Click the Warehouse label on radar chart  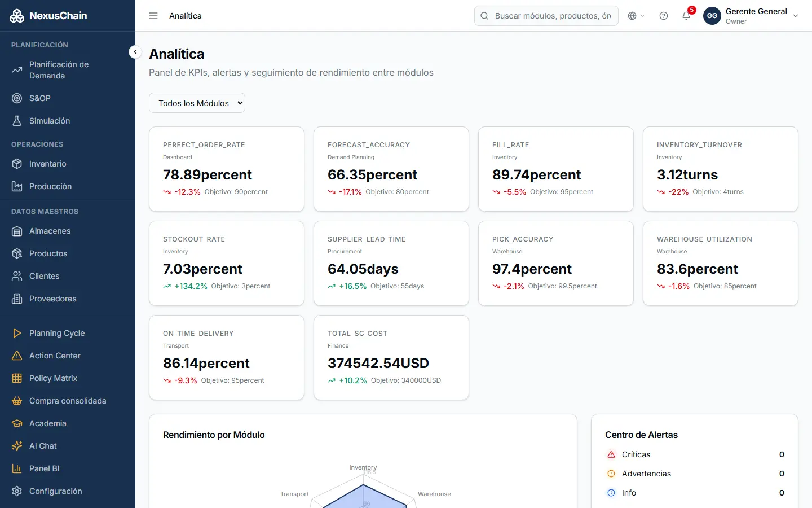[x=434, y=494]
